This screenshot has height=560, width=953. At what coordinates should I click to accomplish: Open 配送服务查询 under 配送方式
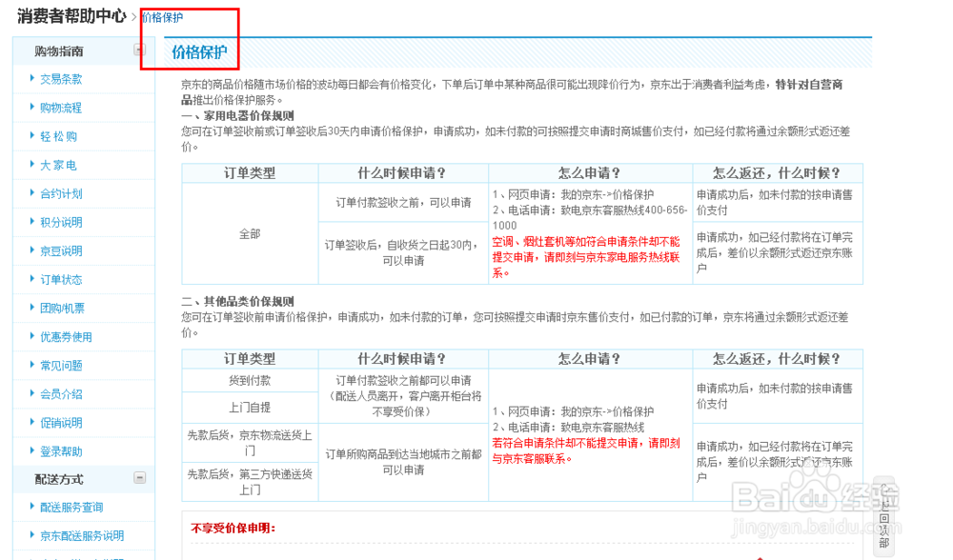71,507
